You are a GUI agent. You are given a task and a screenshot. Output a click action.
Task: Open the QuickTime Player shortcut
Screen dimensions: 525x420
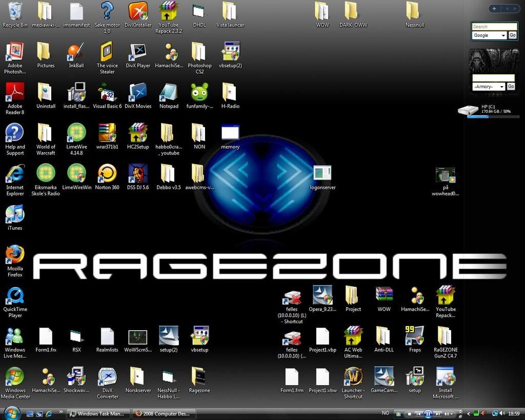click(15, 296)
